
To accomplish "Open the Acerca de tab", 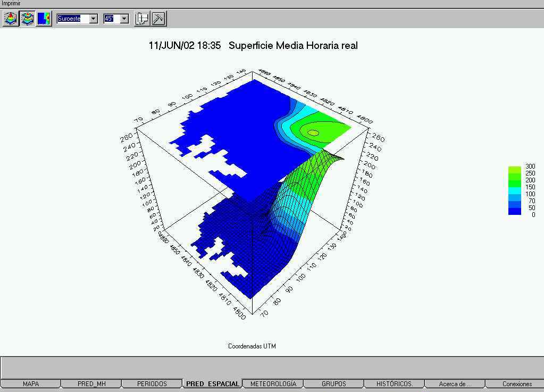I will [x=455, y=383].
